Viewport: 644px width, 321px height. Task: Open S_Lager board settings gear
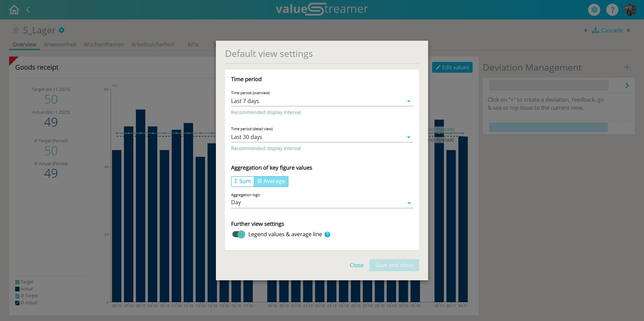pos(62,30)
